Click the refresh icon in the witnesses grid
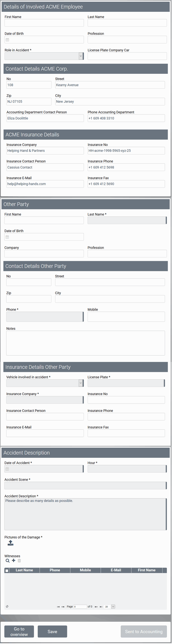 7,606
